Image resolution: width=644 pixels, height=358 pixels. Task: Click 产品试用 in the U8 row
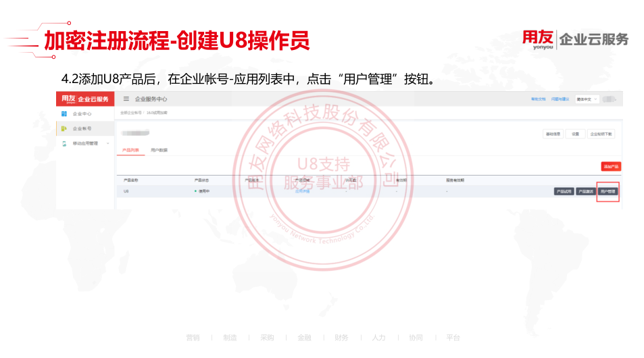564,191
